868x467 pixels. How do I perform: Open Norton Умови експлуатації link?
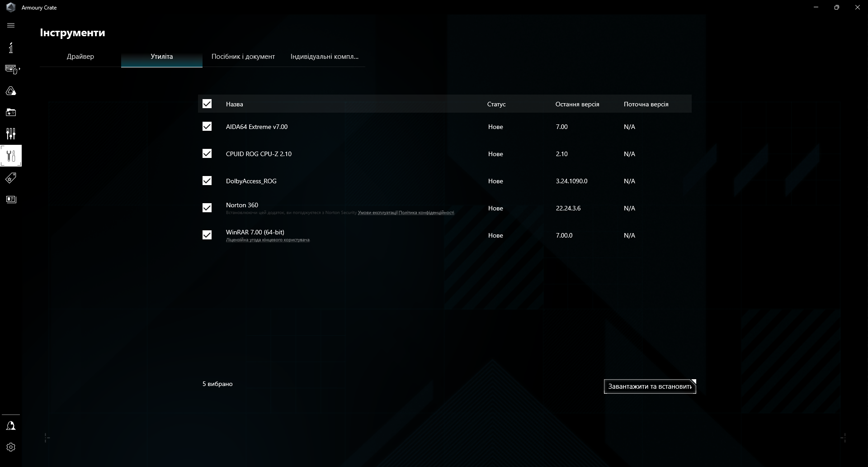[x=377, y=213]
